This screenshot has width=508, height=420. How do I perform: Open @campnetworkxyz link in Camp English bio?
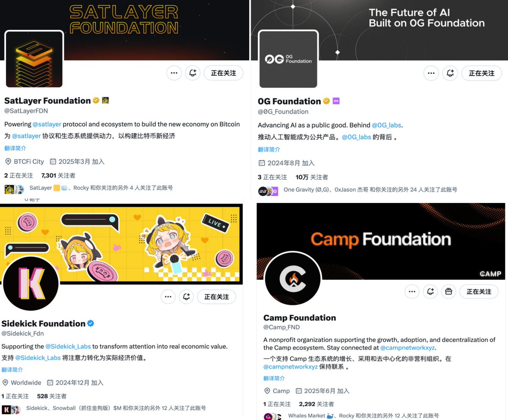(x=407, y=348)
